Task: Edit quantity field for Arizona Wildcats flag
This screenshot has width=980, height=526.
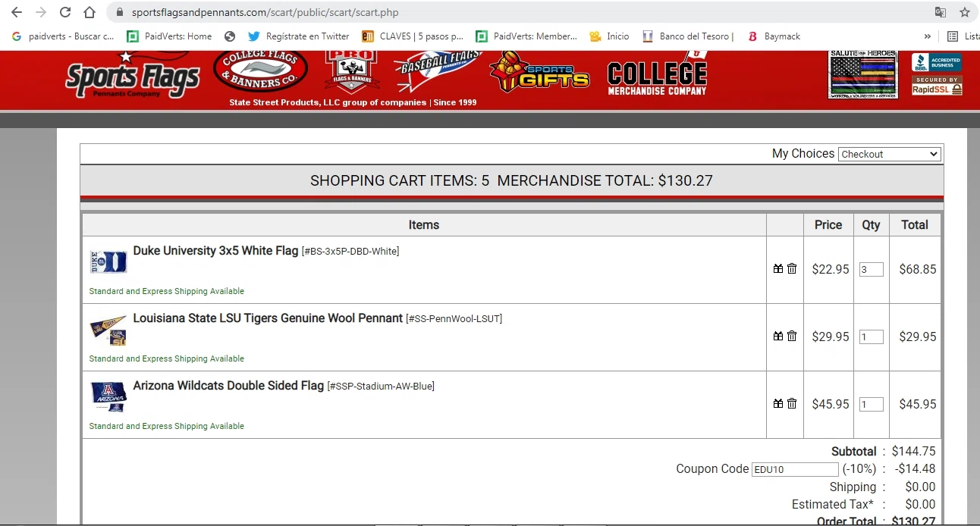Action: (871, 404)
